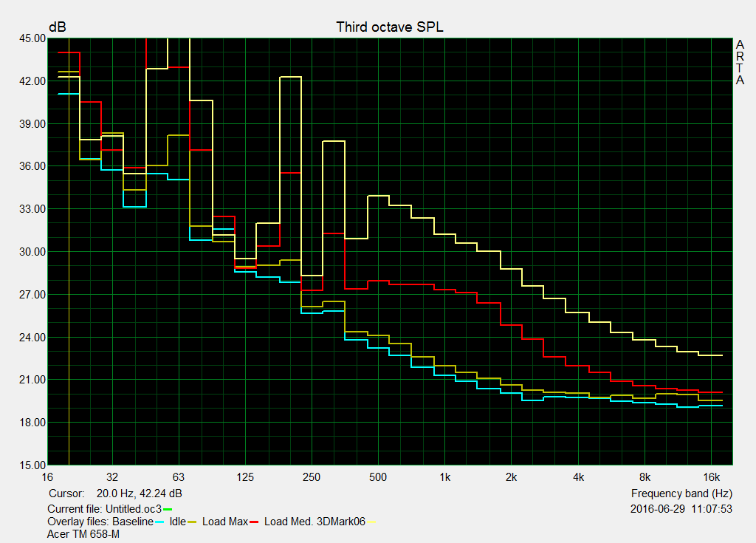
Task: Click the cursor readout '20.0 Hz, 42.24 dB'
Action: point(140,494)
